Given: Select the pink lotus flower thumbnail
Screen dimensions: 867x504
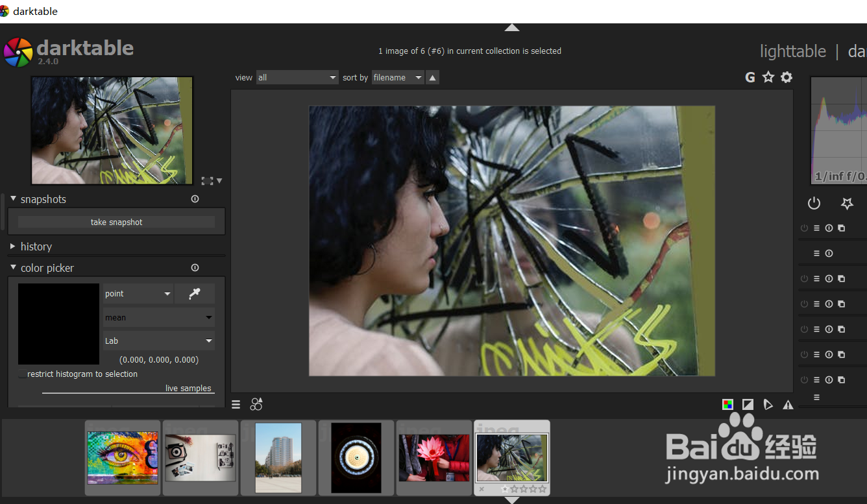Looking at the screenshot, I should 434,458.
